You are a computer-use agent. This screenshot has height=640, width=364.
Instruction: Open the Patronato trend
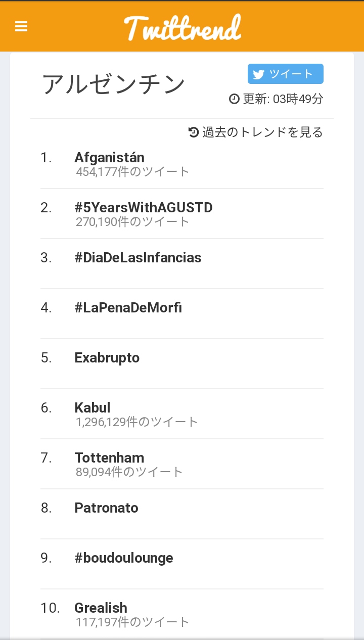106,508
